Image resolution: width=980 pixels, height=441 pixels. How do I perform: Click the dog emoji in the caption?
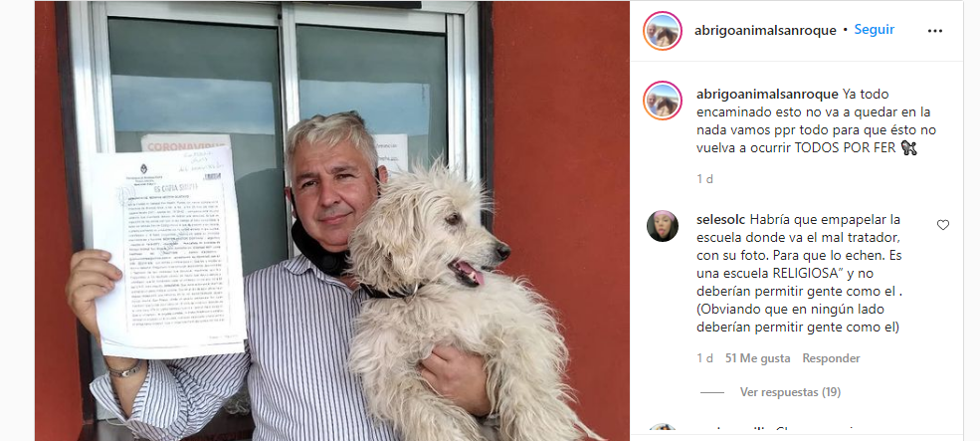[x=908, y=148]
